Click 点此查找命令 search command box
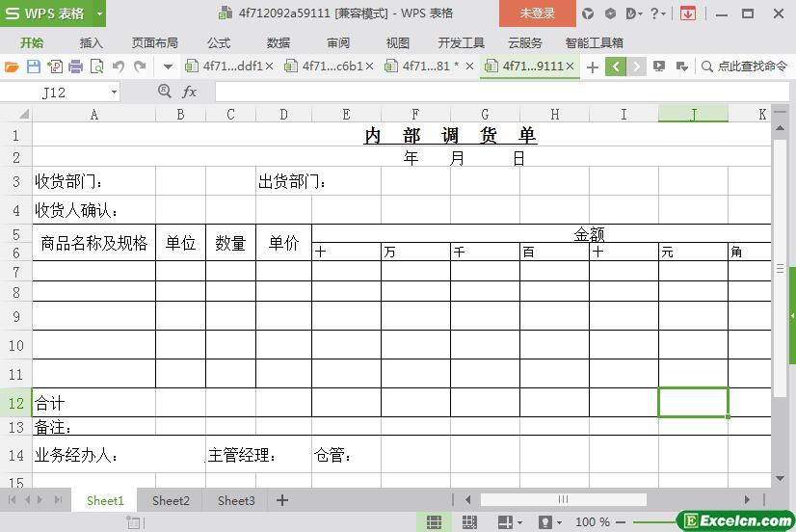The height and width of the screenshot is (532, 796). point(745,66)
